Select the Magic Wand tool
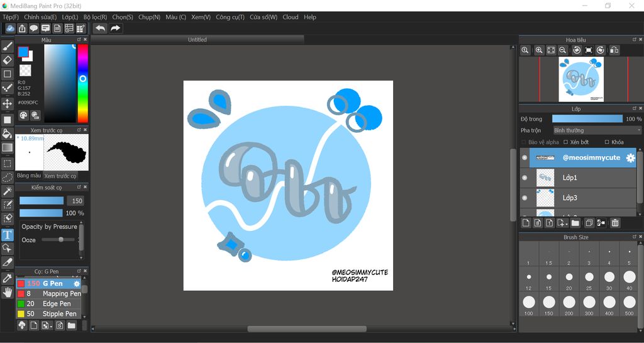Viewport: 644px width, 343px height. tap(8, 191)
